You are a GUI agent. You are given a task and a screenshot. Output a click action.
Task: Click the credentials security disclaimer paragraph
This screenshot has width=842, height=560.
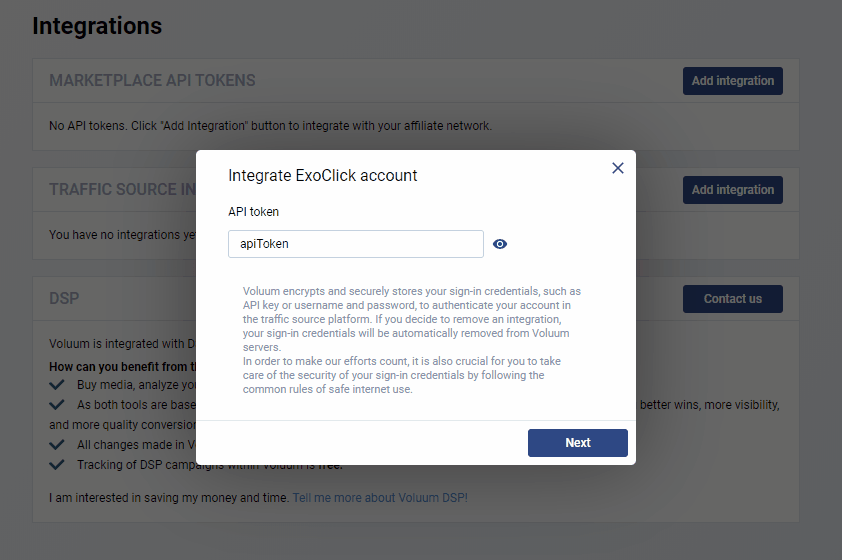[412, 340]
